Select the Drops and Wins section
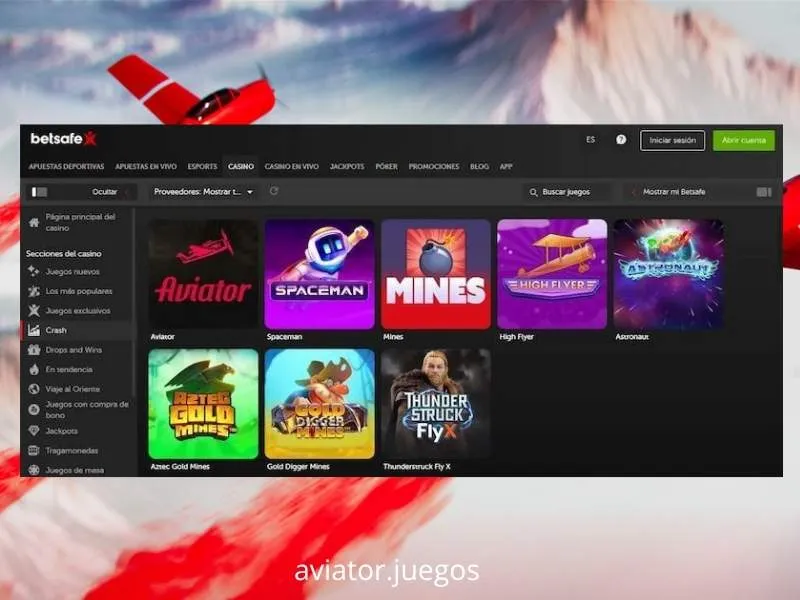Image resolution: width=800 pixels, height=600 pixels. pos(73,349)
